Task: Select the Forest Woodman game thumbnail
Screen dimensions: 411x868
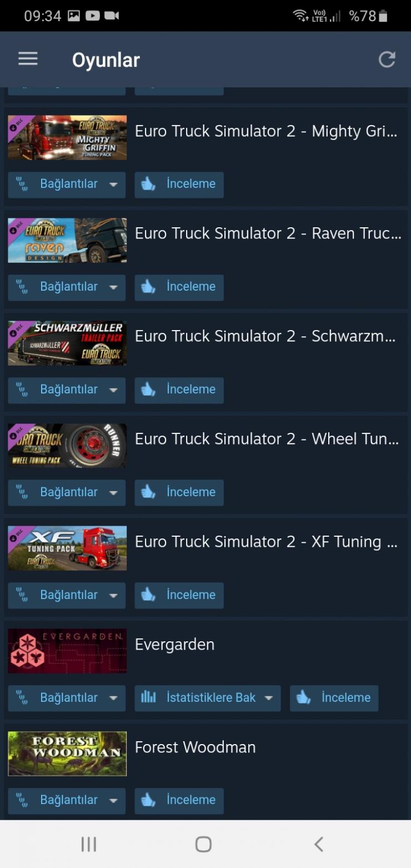Action: tap(67, 754)
